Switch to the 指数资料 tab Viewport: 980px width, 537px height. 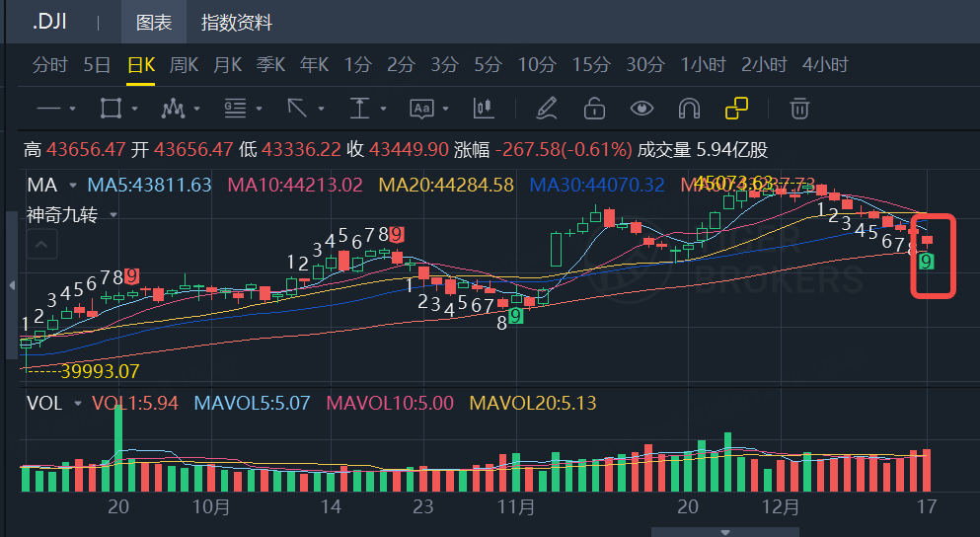pyautogui.click(x=236, y=23)
